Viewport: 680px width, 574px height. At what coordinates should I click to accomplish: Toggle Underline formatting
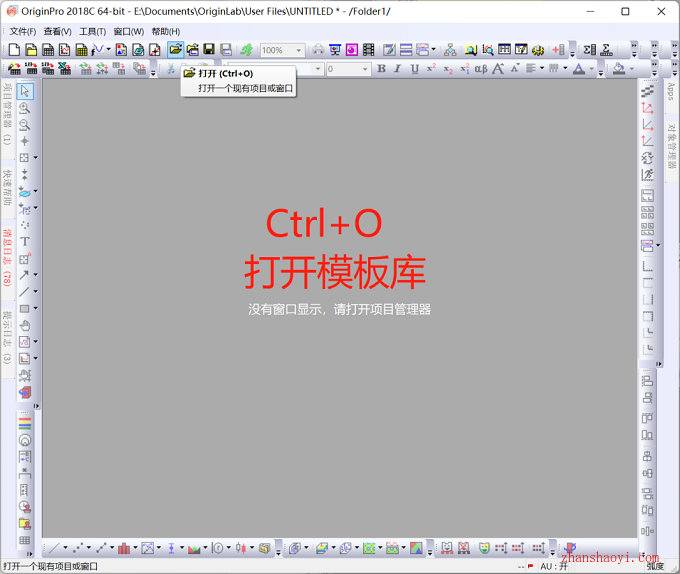(x=415, y=68)
